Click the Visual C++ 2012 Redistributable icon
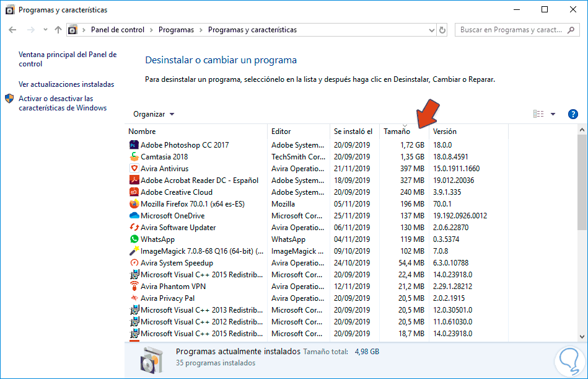This screenshot has width=588, height=379. tap(134, 321)
